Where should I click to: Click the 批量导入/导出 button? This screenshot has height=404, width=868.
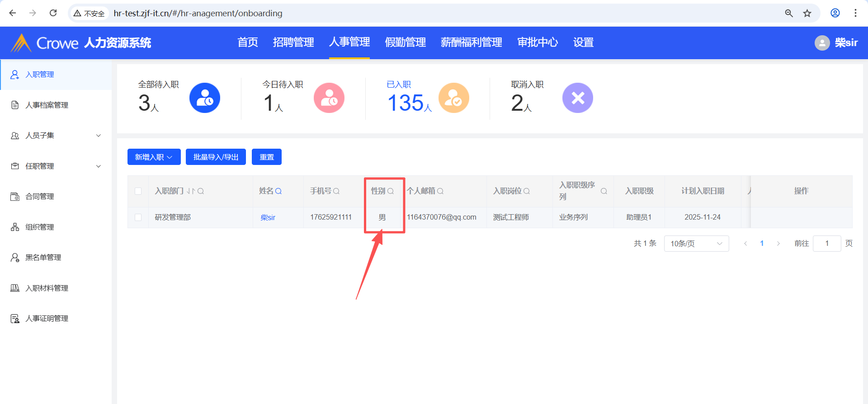point(216,157)
